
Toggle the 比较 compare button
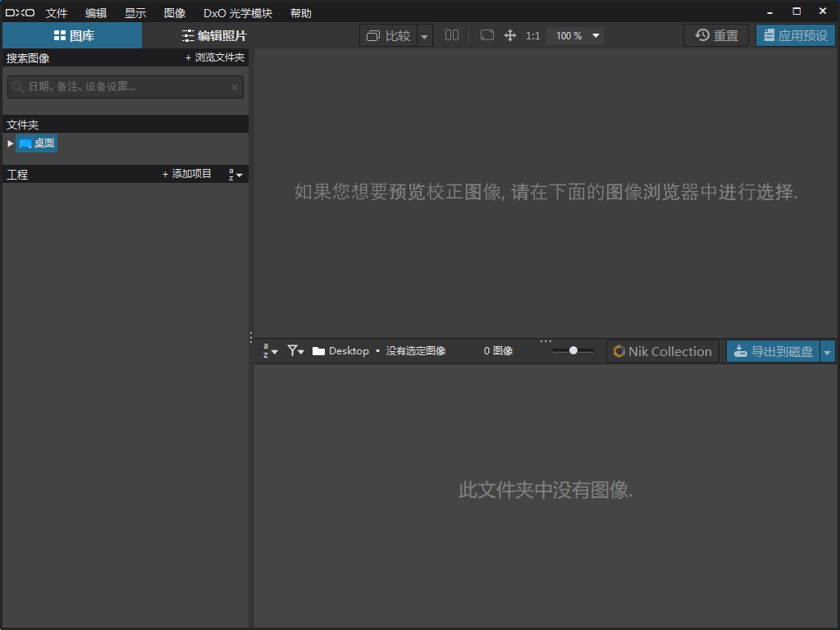pos(389,35)
